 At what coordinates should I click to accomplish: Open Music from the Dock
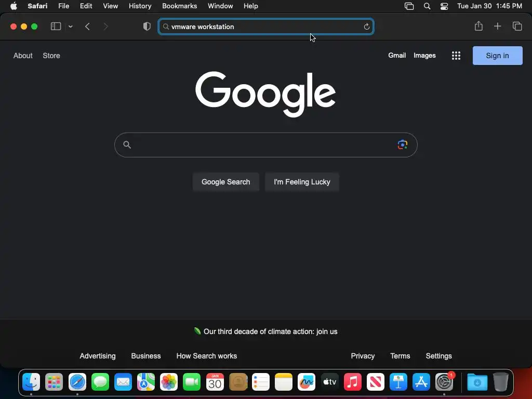[353, 382]
